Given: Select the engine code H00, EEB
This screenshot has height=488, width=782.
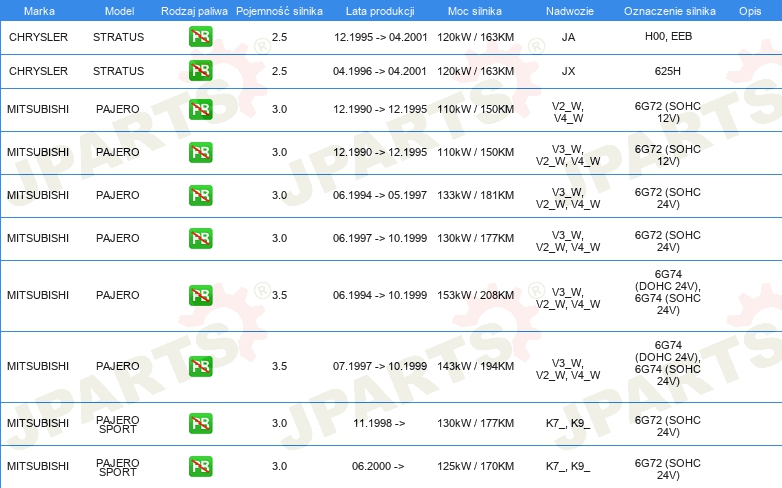Looking at the screenshot, I should pyautogui.click(x=668, y=36).
